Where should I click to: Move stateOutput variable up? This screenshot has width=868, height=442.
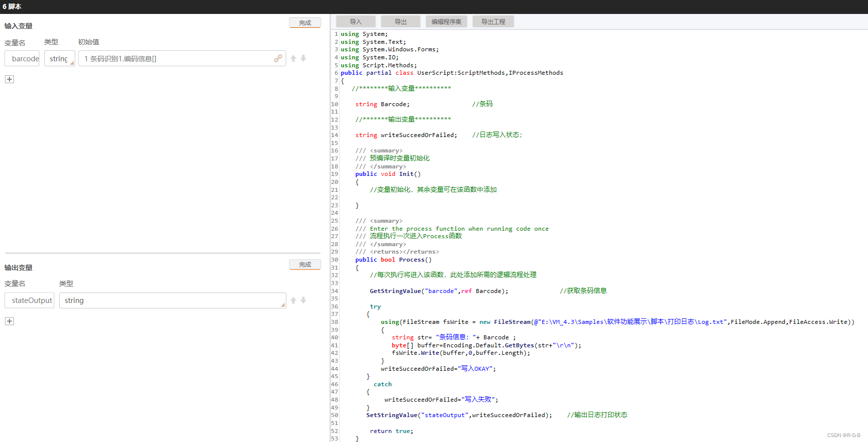point(293,300)
